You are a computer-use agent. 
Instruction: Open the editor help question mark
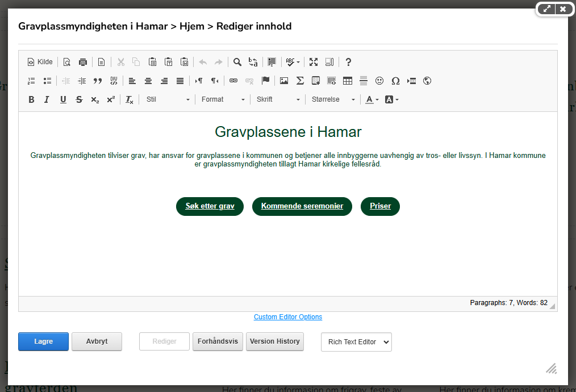click(x=348, y=62)
